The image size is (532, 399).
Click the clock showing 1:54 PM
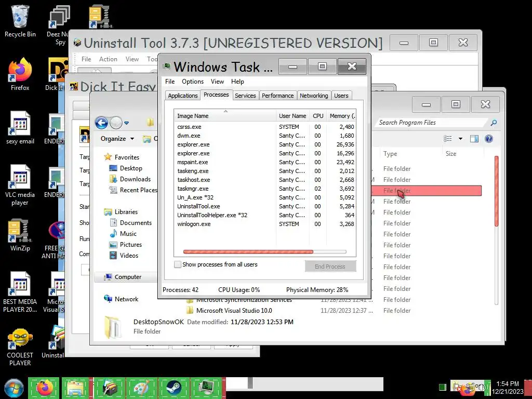coord(507,383)
